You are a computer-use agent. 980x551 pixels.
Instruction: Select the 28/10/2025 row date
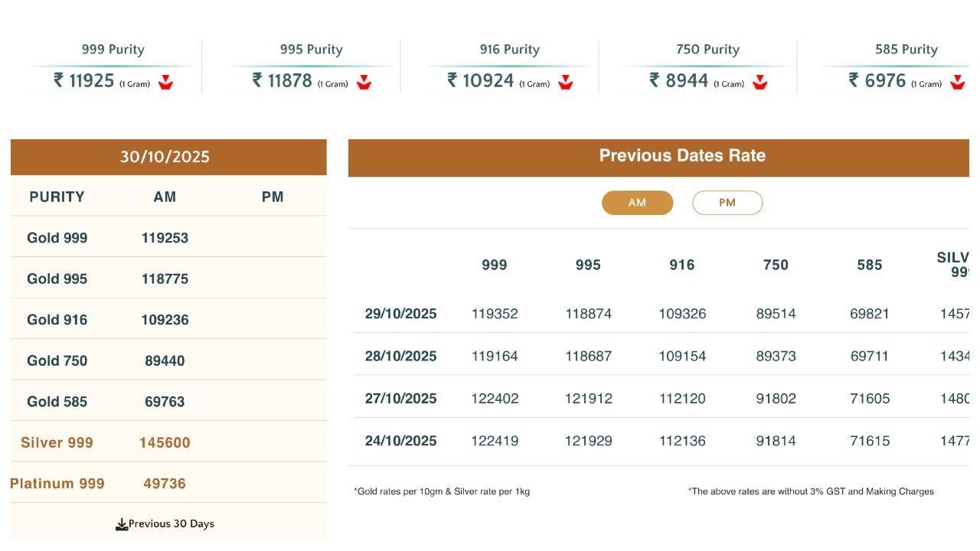click(x=400, y=356)
